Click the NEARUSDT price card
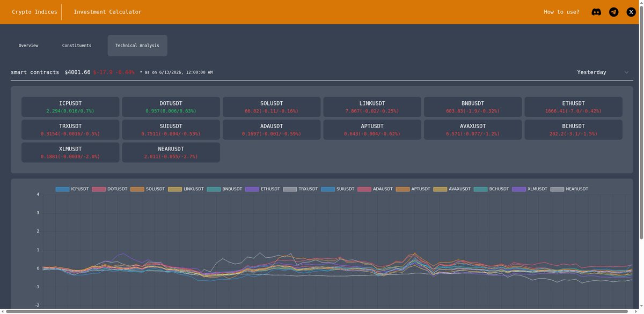 (x=171, y=152)
